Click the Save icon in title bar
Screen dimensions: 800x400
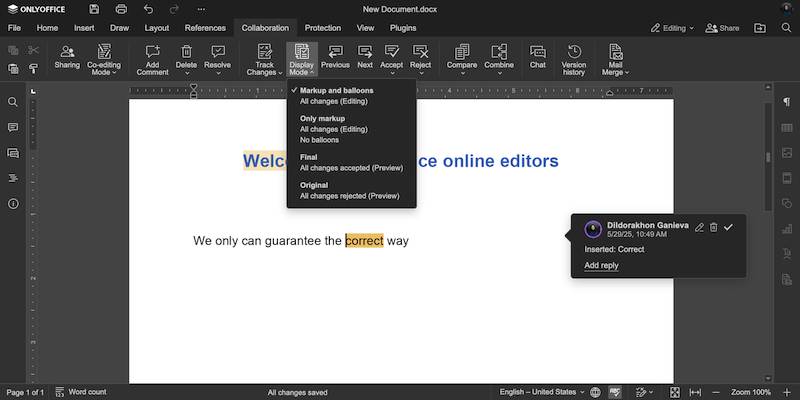click(x=94, y=9)
